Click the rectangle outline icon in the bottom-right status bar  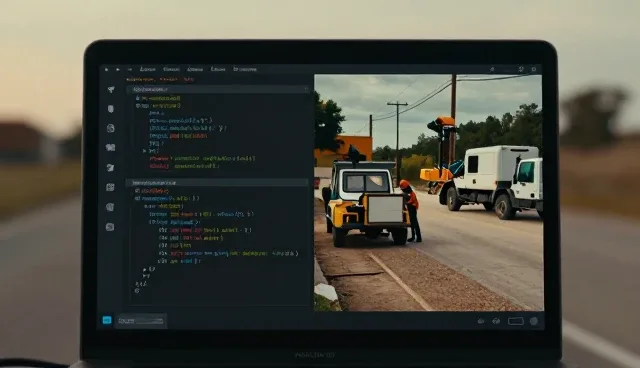click(516, 321)
